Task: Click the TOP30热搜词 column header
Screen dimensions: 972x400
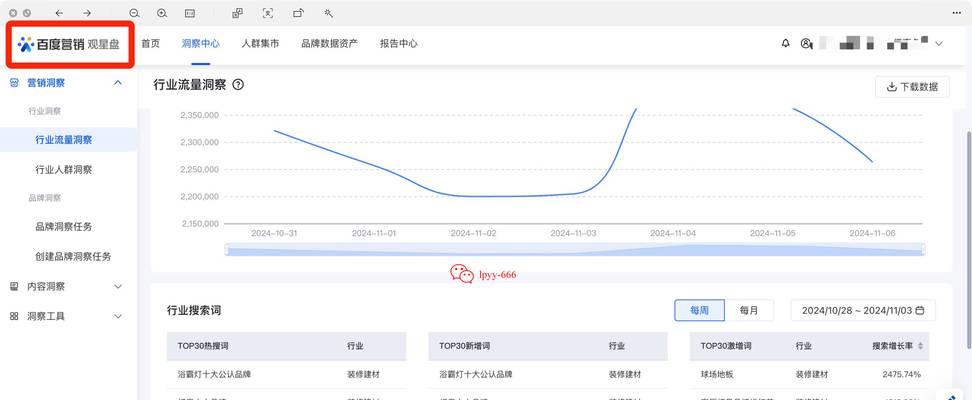Action: [x=203, y=346]
